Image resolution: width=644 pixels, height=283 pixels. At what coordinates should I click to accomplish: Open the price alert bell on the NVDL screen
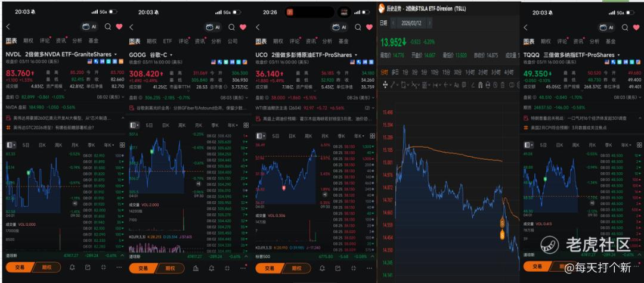[x=72, y=268]
